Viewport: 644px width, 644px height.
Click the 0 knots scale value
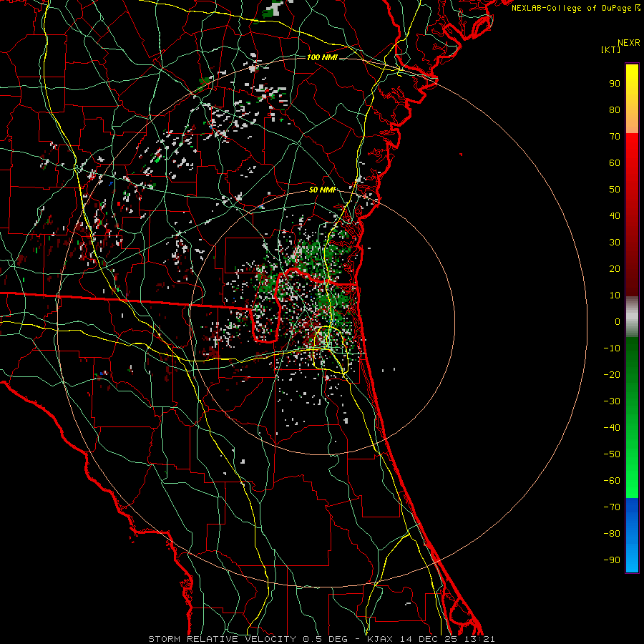pyautogui.click(x=618, y=322)
